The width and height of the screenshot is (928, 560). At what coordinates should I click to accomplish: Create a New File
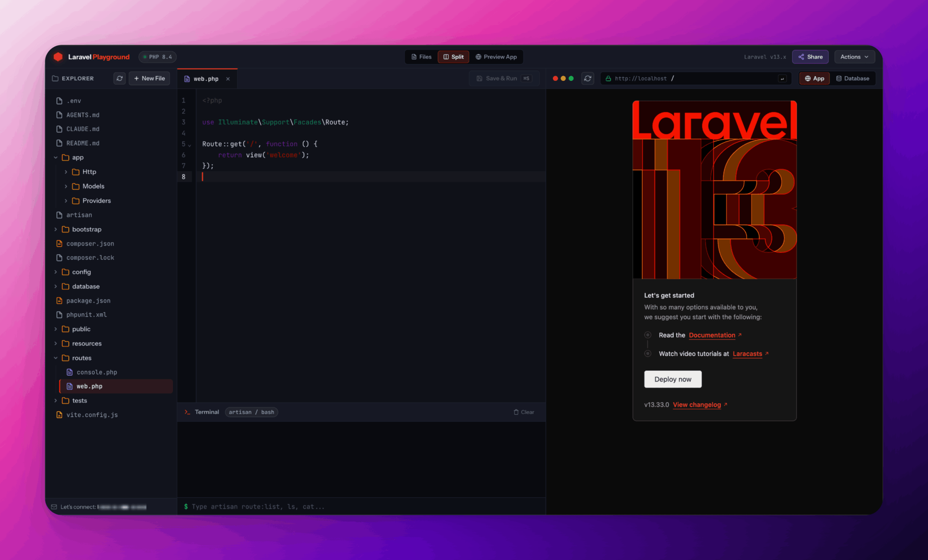[x=149, y=78]
